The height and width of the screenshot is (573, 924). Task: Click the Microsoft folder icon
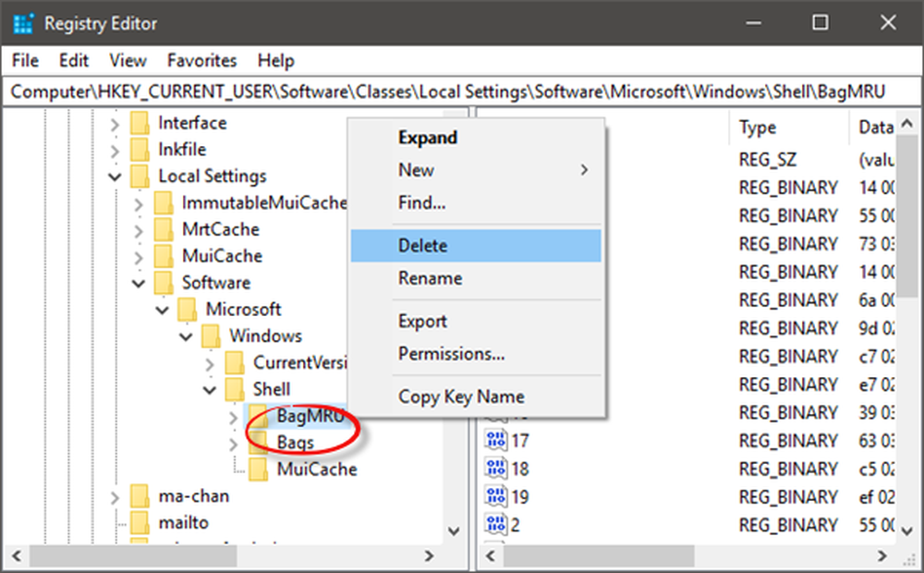click(187, 310)
